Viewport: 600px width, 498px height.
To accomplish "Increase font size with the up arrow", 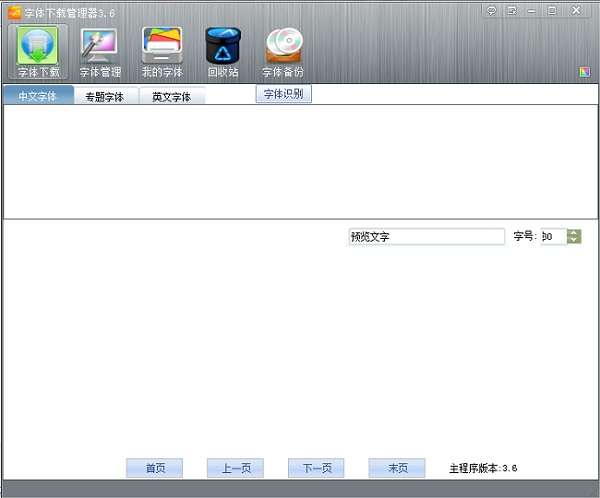I will (x=574, y=233).
